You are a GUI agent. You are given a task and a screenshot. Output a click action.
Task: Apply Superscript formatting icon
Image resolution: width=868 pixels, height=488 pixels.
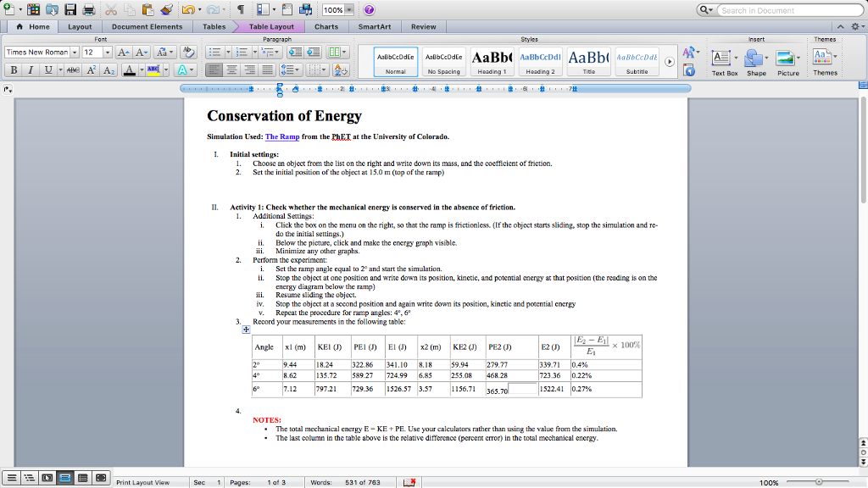92,70
